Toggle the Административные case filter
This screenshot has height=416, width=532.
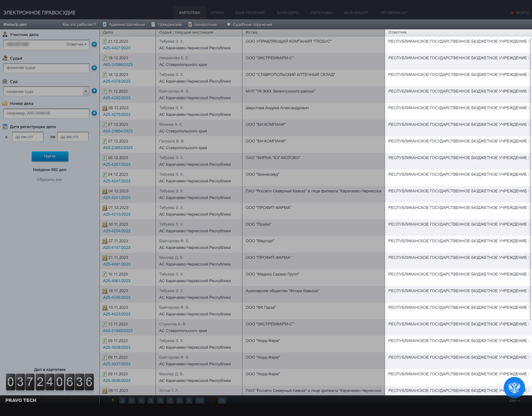click(x=124, y=24)
